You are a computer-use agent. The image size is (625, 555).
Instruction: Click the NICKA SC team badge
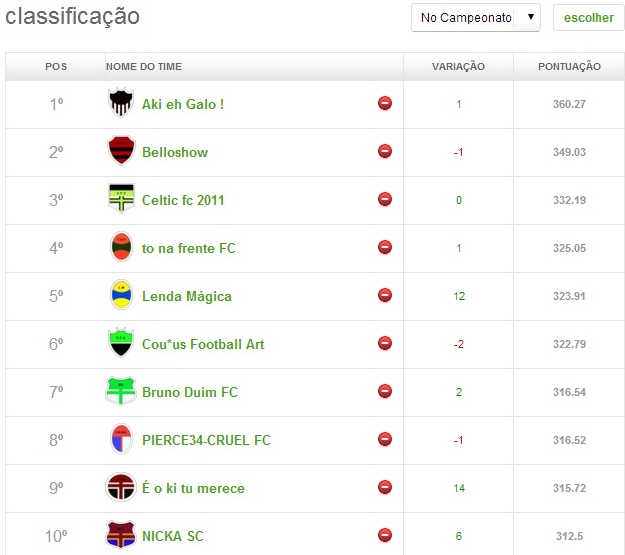coord(121,535)
